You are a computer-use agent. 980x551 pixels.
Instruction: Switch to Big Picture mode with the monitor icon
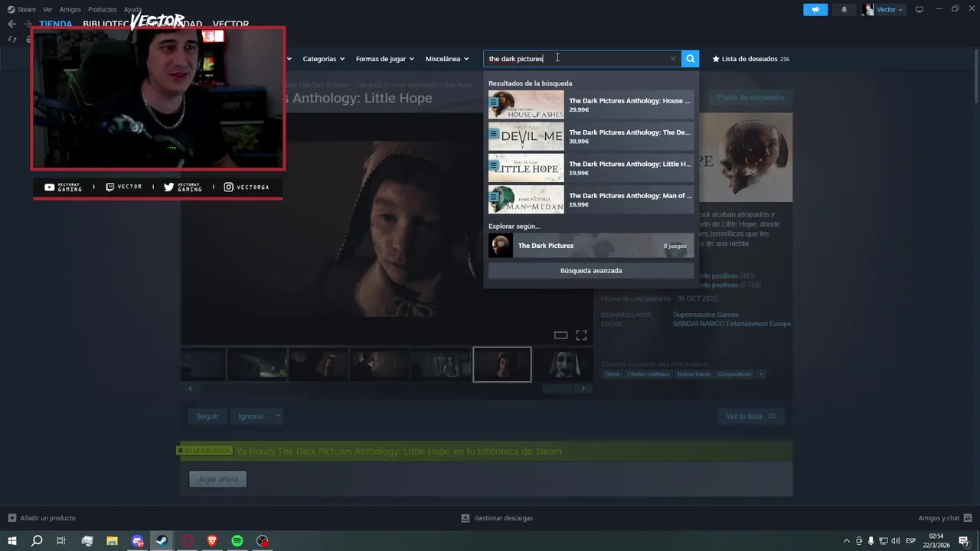(920, 9)
